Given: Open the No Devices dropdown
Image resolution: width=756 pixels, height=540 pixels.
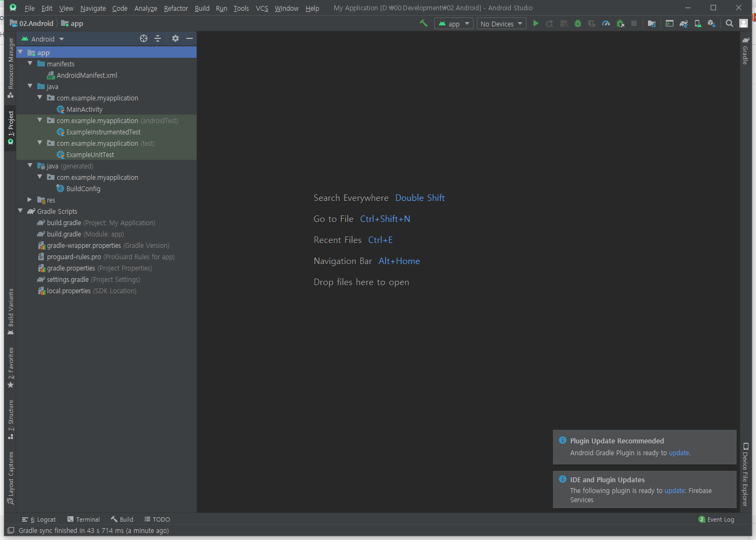Looking at the screenshot, I should 502,24.
